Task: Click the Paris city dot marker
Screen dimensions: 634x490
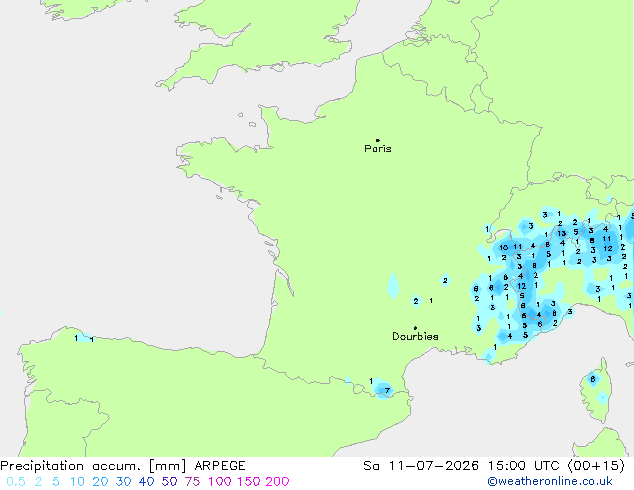Action: [x=378, y=140]
